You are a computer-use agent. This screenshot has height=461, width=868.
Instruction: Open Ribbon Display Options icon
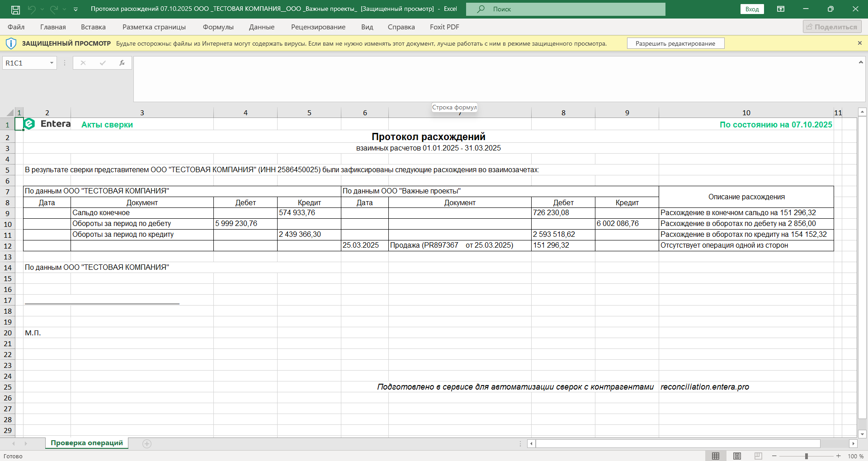781,9
